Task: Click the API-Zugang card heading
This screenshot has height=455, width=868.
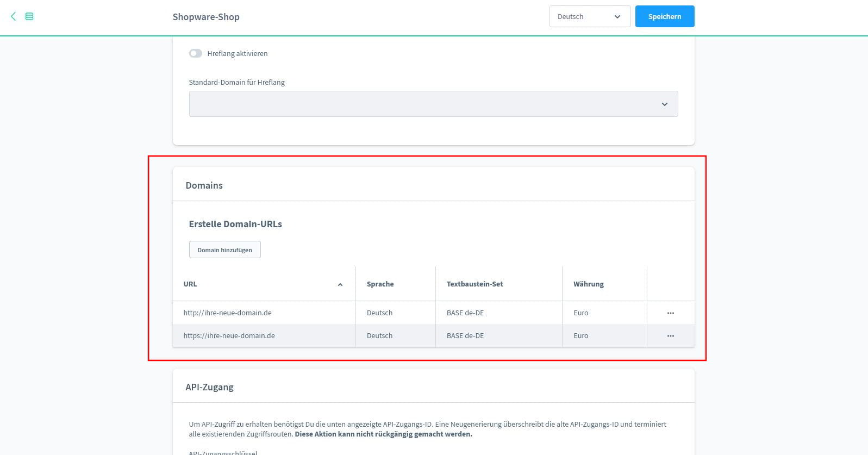Action: (x=209, y=387)
